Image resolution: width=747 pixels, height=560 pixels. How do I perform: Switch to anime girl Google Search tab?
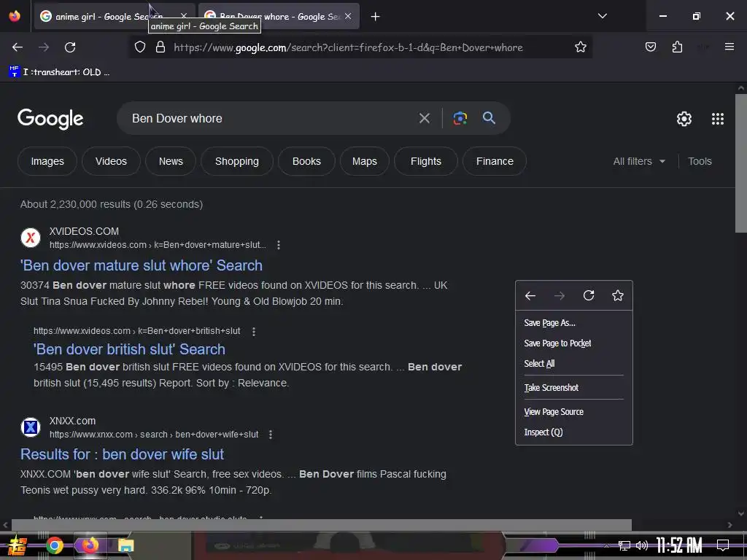pos(113,17)
